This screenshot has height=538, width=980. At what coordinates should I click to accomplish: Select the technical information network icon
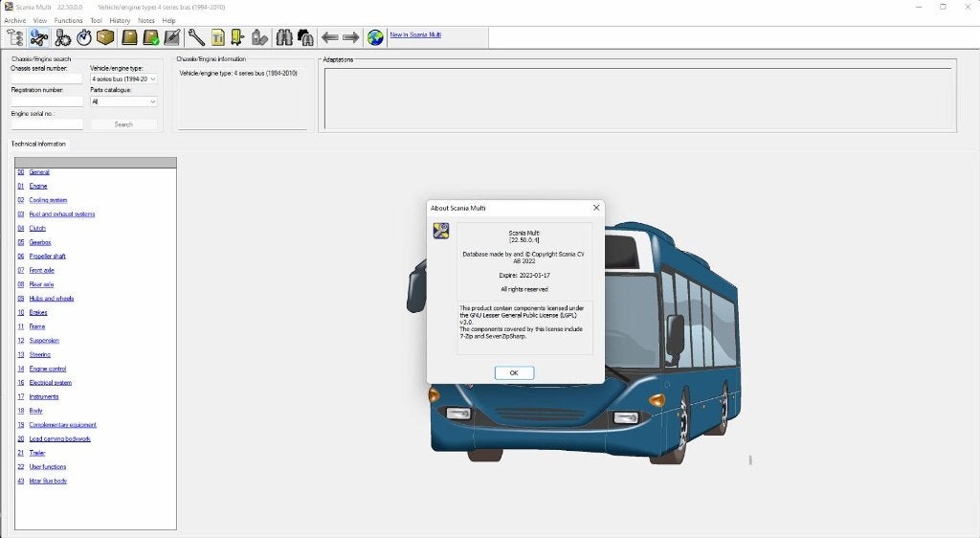click(x=38, y=38)
